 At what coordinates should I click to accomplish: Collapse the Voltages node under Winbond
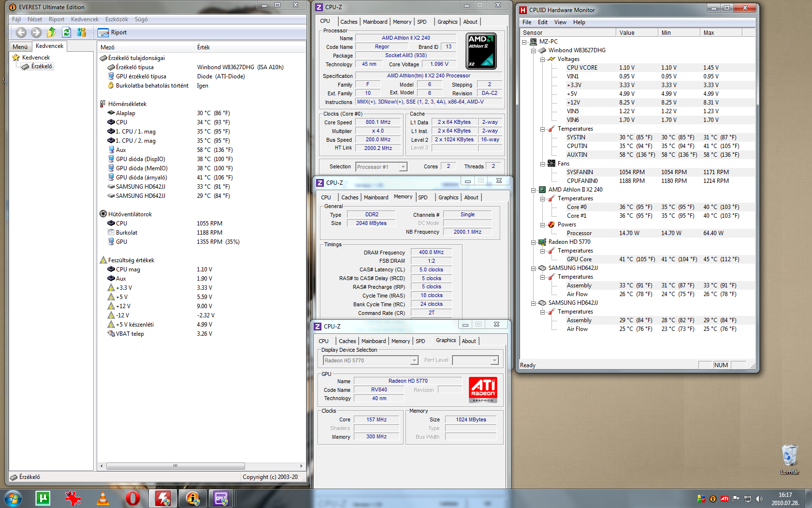543,60
